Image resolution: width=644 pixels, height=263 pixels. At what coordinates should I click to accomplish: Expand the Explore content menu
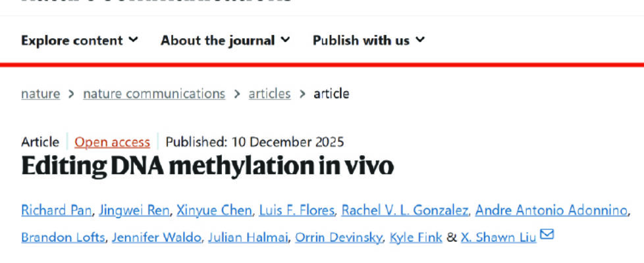pyautogui.click(x=80, y=40)
